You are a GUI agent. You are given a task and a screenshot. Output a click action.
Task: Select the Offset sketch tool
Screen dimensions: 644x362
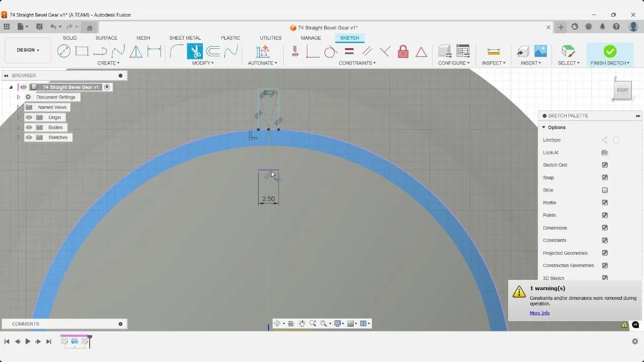click(x=213, y=51)
